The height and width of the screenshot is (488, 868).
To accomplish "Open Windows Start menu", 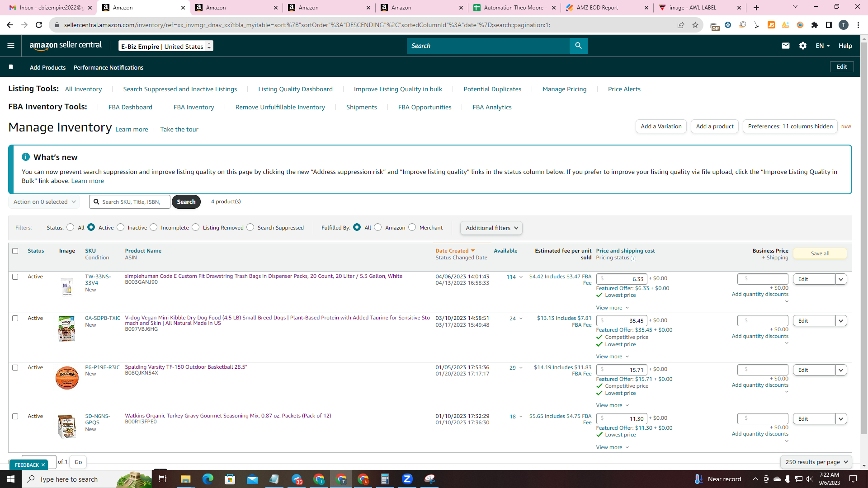I will click(x=11, y=479).
